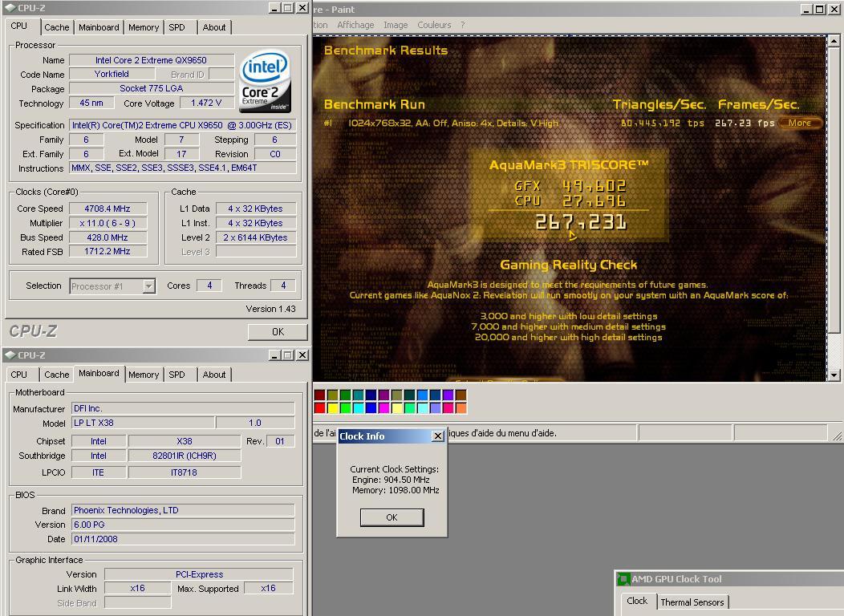Click the Bus Speed value 428.0 MHz
844x616 pixels.
pyautogui.click(x=108, y=237)
